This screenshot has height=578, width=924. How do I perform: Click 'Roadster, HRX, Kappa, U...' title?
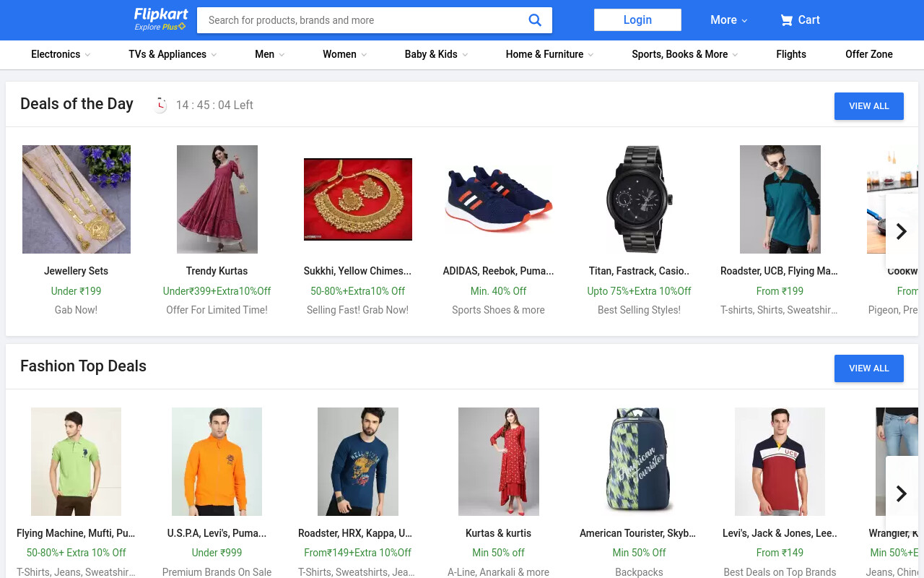point(355,533)
